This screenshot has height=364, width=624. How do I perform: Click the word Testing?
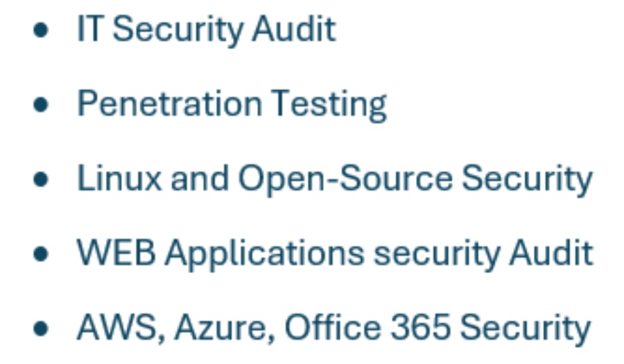pos(329,105)
